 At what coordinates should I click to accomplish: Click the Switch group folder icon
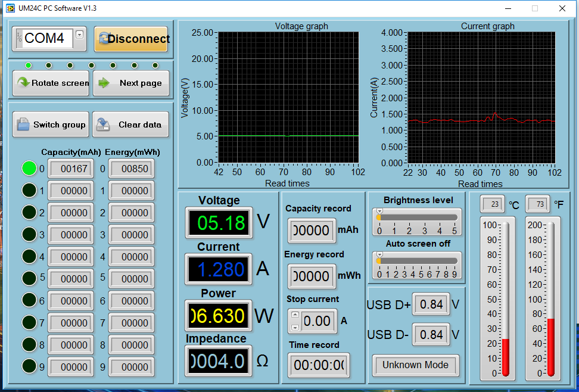pos(23,125)
